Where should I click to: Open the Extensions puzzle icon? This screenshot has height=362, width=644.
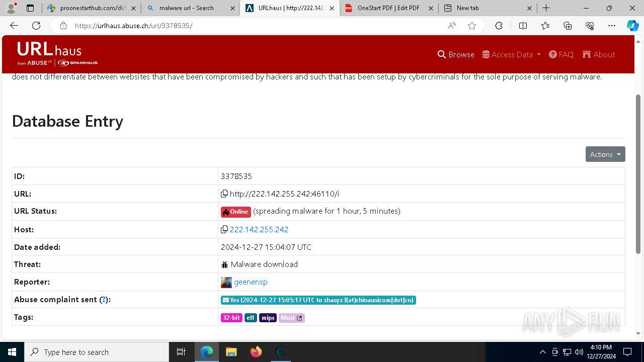pos(499,26)
